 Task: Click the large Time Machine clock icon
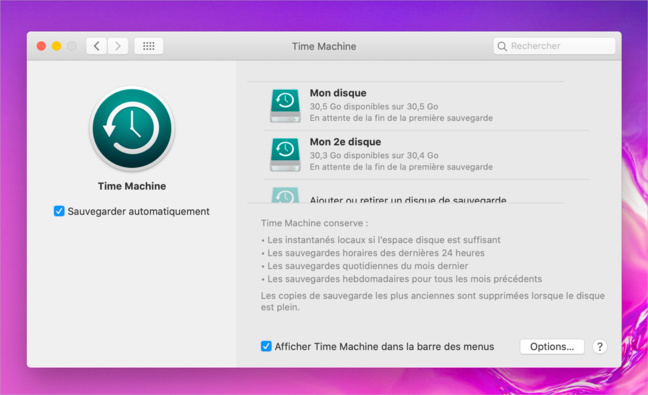tap(132, 128)
